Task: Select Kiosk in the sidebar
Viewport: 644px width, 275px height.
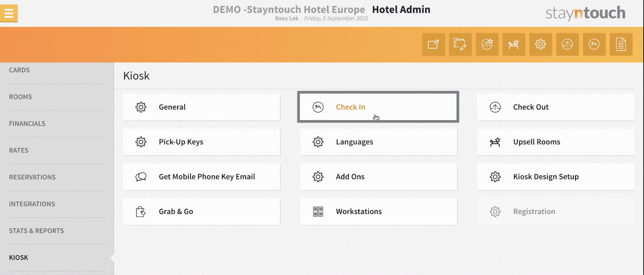Action: [x=18, y=258]
